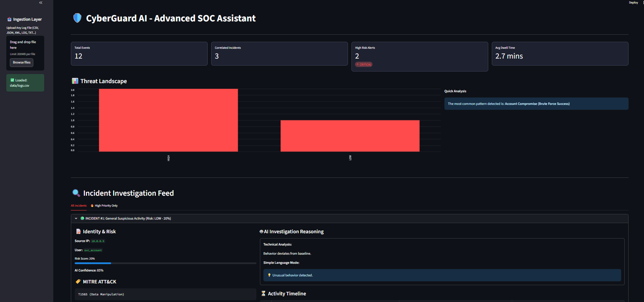Click the lightbulb icon beside Unusual behavior
The height and width of the screenshot is (302, 644).
pyautogui.click(x=269, y=275)
